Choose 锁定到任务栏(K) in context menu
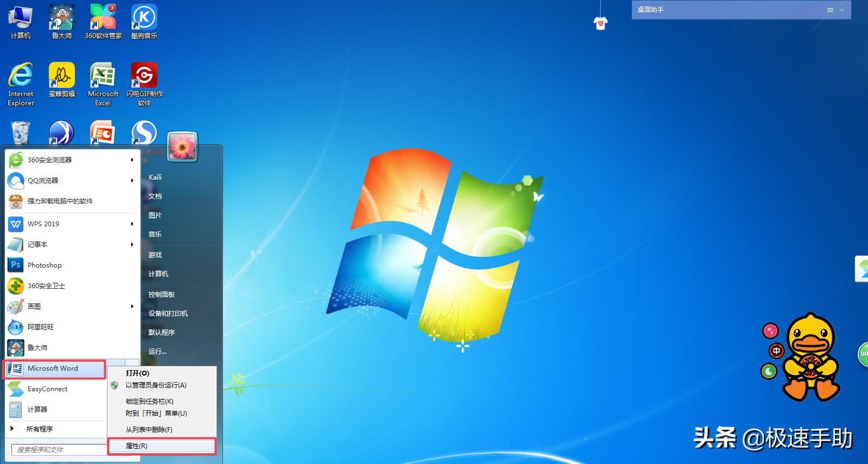Viewport: 868px width, 464px height. pos(162,402)
